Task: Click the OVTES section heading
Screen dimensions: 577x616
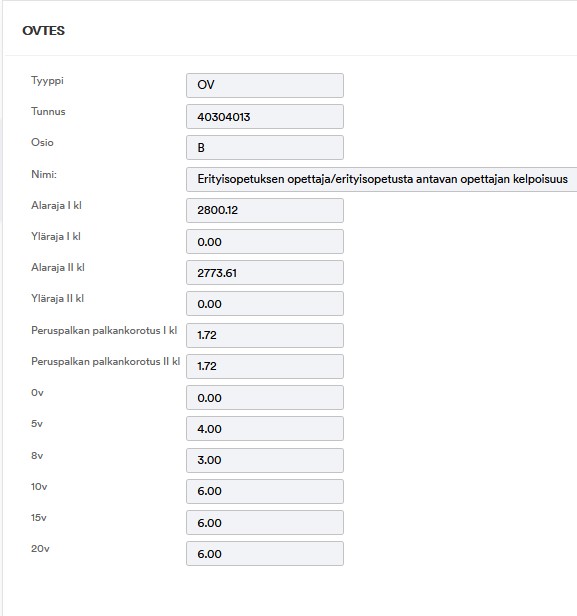Action: point(44,31)
